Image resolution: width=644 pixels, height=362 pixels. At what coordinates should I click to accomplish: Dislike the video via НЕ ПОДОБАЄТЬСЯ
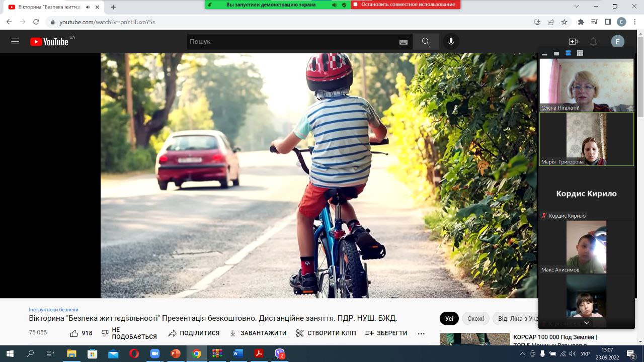tap(129, 333)
